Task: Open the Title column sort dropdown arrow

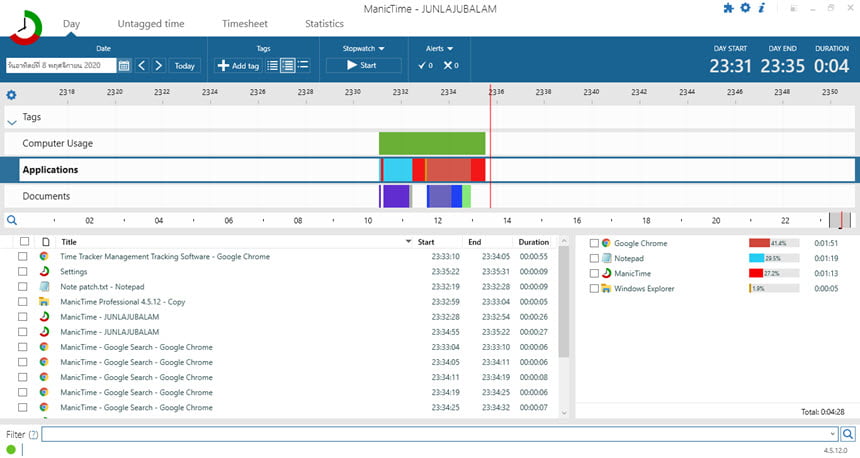Action: [x=408, y=242]
